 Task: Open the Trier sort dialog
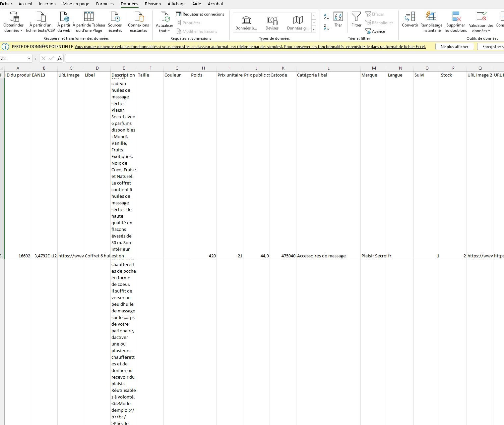tap(338, 20)
